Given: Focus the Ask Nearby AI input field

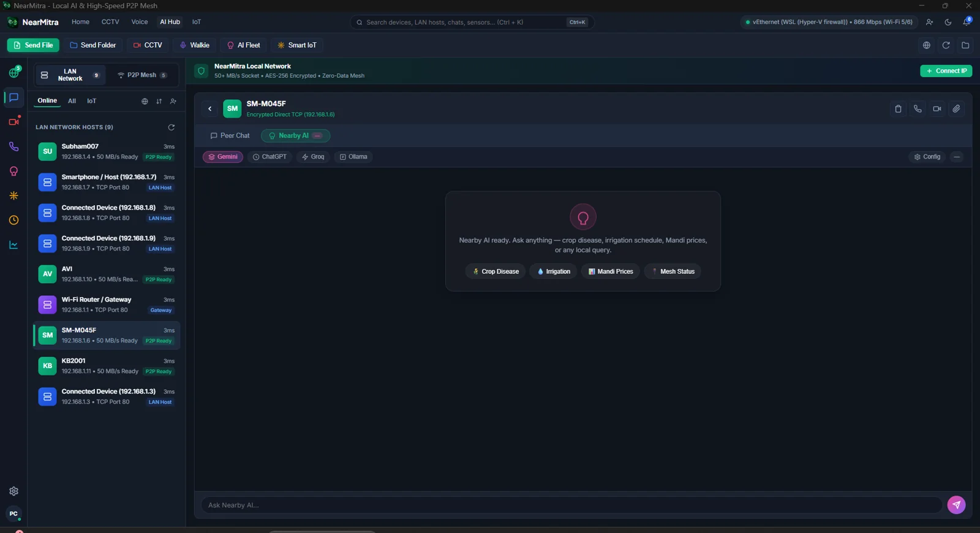Looking at the screenshot, I should tap(571, 505).
